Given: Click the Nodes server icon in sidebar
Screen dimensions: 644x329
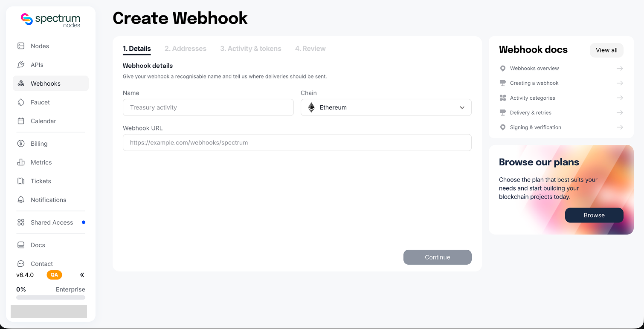Looking at the screenshot, I should pyautogui.click(x=21, y=46).
